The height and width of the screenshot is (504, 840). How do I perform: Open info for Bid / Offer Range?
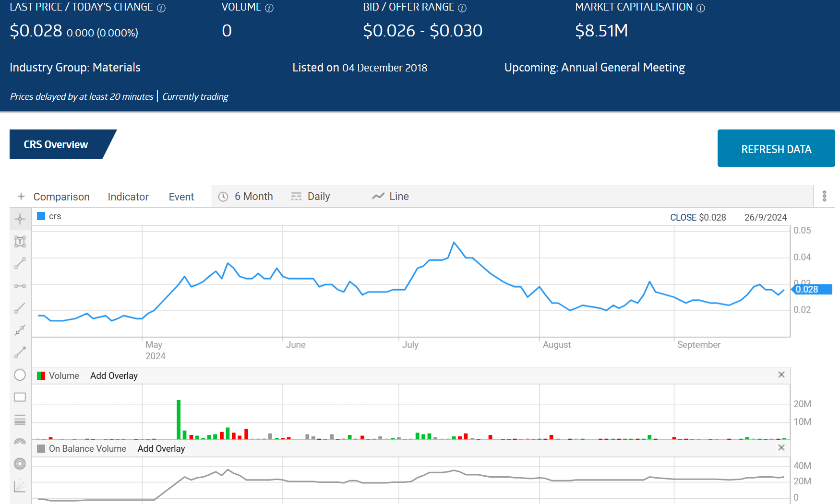pyautogui.click(x=462, y=8)
